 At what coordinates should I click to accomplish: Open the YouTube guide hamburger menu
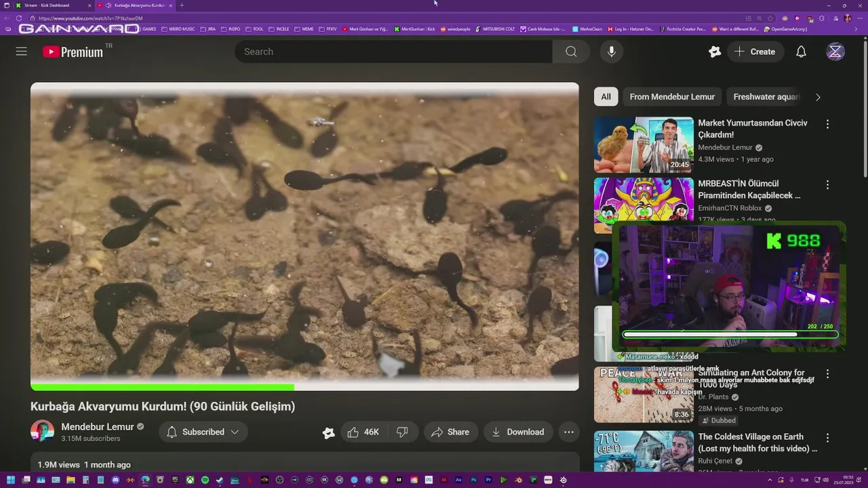[x=22, y=52]
